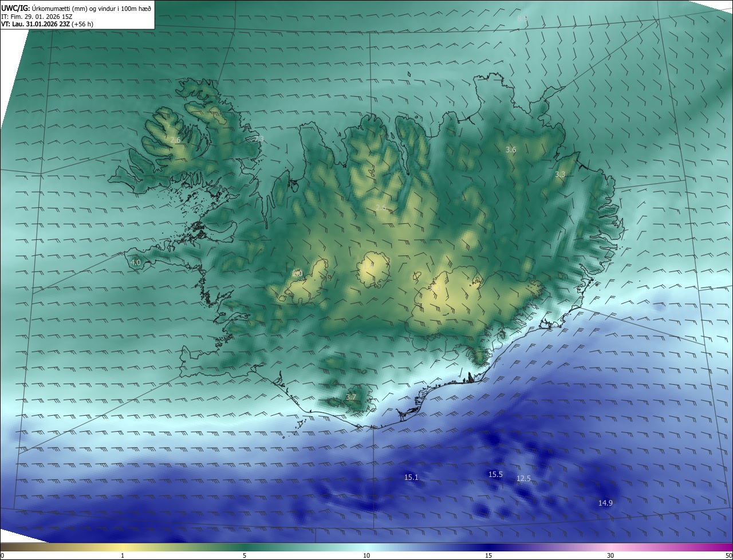Click the 1 label on the color scale

(x=123, y=555)
